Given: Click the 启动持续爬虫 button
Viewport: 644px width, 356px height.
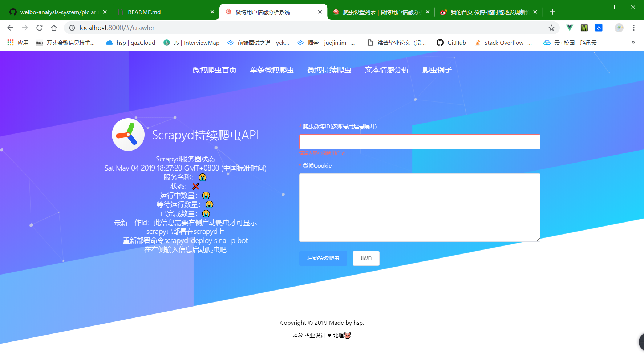Looking at the screenshot, I should point(323,258).
